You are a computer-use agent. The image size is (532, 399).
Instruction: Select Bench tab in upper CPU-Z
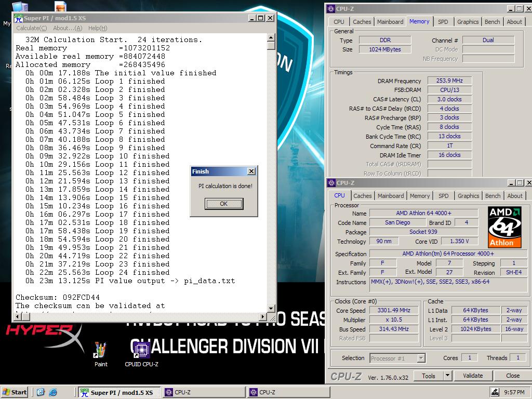click(493, 22)
